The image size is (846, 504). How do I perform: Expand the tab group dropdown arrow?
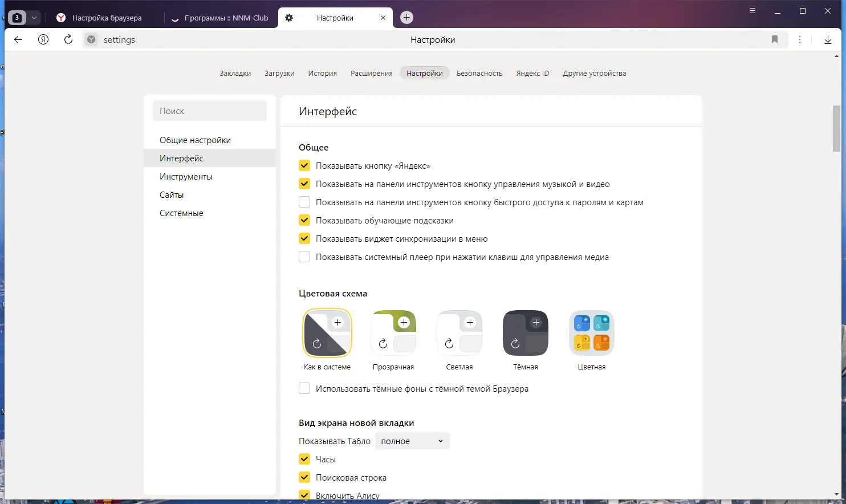coord(34,18)
